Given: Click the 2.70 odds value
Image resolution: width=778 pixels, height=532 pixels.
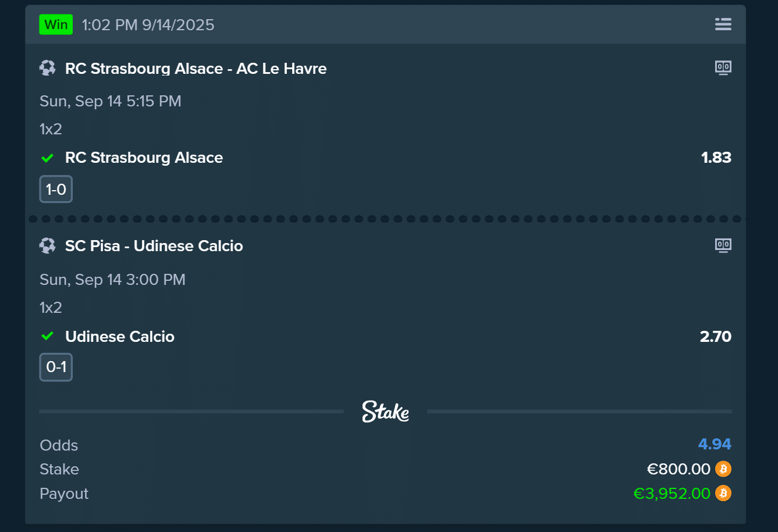Looking at the screenshot, I should [x=715, y=336].
